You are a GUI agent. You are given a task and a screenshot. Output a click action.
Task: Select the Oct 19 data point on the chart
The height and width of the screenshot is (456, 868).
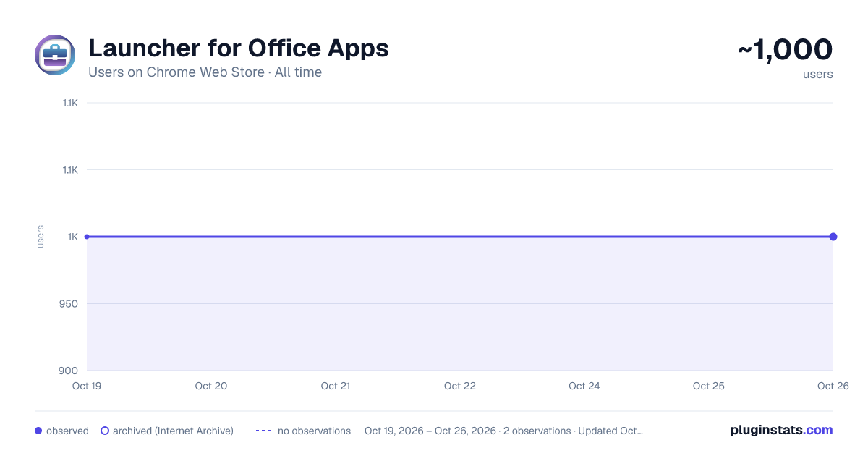tap(87, 237)
